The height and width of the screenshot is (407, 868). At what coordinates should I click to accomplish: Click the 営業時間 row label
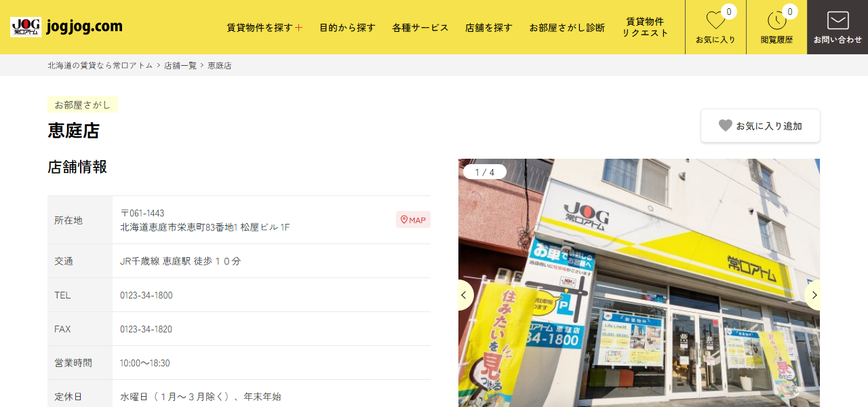[73, 363]
